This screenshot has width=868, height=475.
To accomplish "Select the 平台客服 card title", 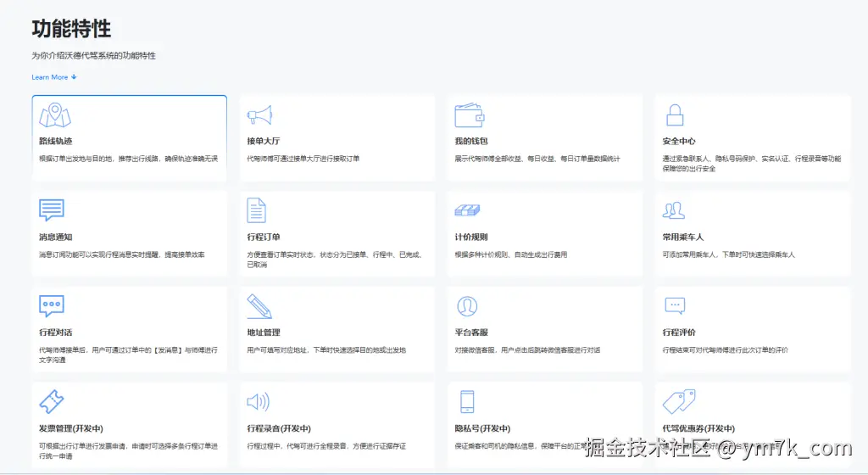I will tap(471, 332).
